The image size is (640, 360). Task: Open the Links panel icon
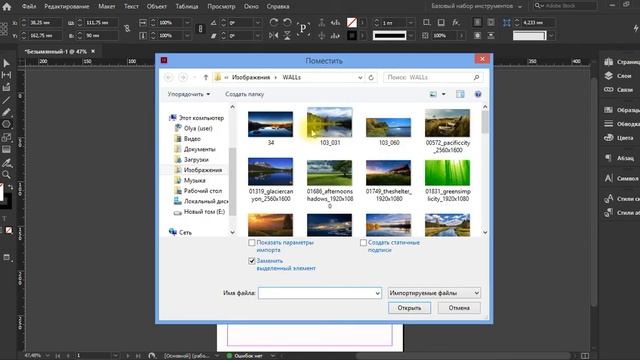pos(609,89)
